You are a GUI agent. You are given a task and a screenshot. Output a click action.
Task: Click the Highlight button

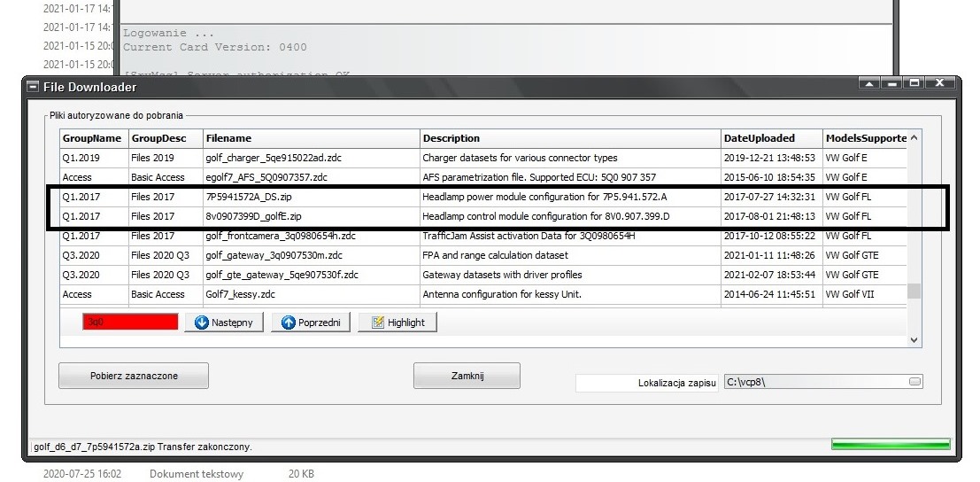pyautogui.click(x=397, y=323)
